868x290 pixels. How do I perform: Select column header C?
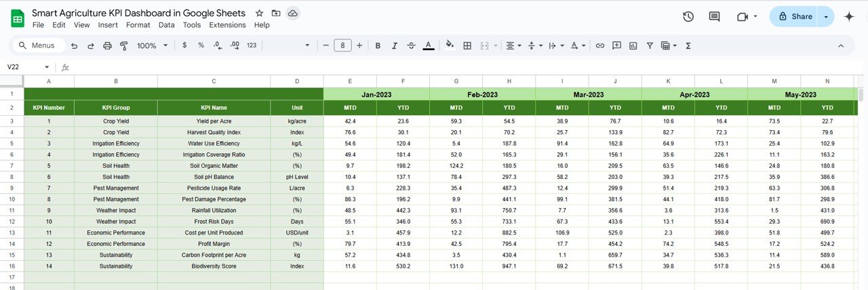pos(214,81)
